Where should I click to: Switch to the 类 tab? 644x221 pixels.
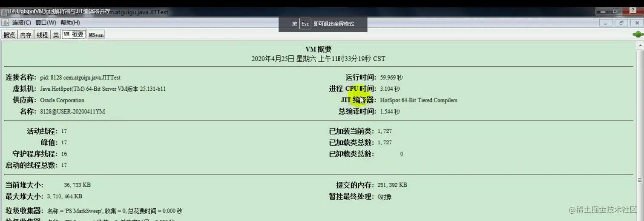[56, 35]
